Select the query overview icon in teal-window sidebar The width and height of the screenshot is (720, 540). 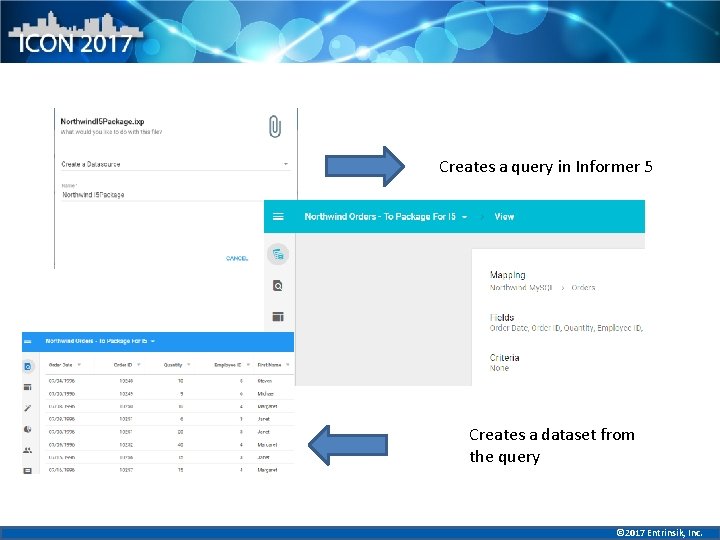(278, 254)
